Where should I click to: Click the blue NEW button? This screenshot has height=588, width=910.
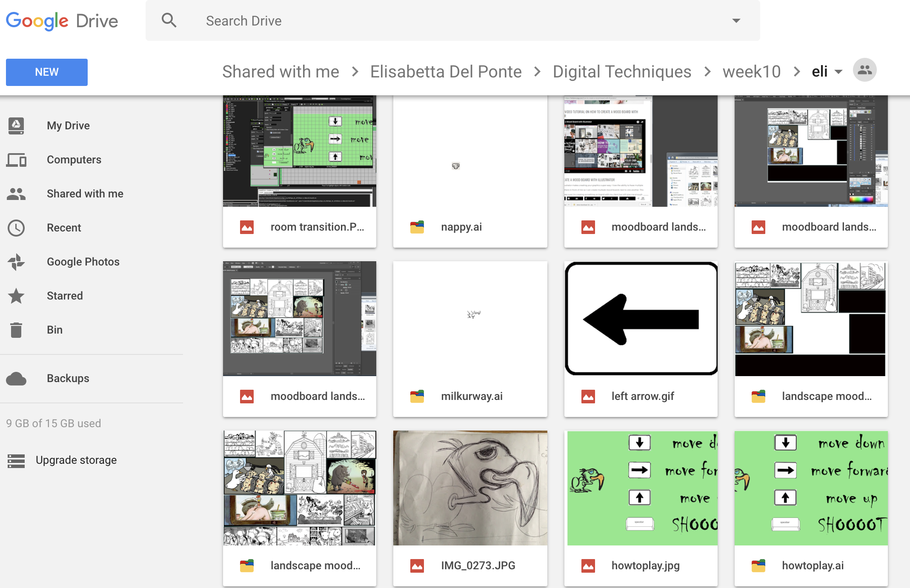47,72
